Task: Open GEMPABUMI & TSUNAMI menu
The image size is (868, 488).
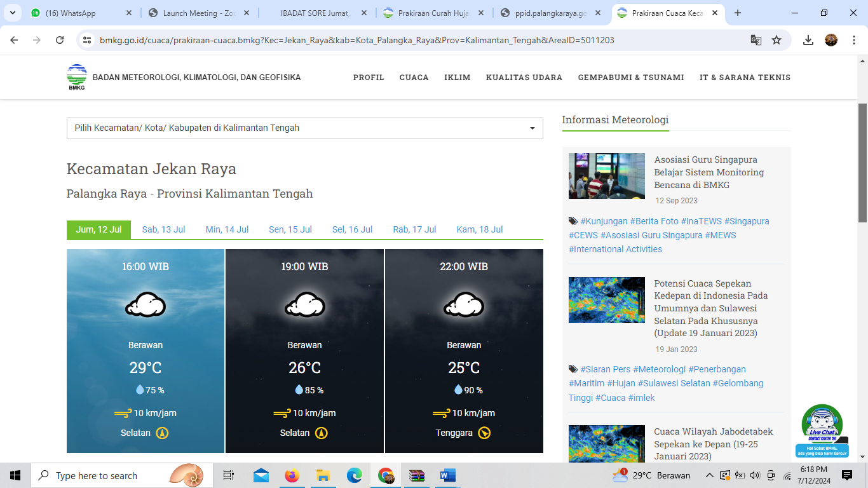Action: click(631, 78)
